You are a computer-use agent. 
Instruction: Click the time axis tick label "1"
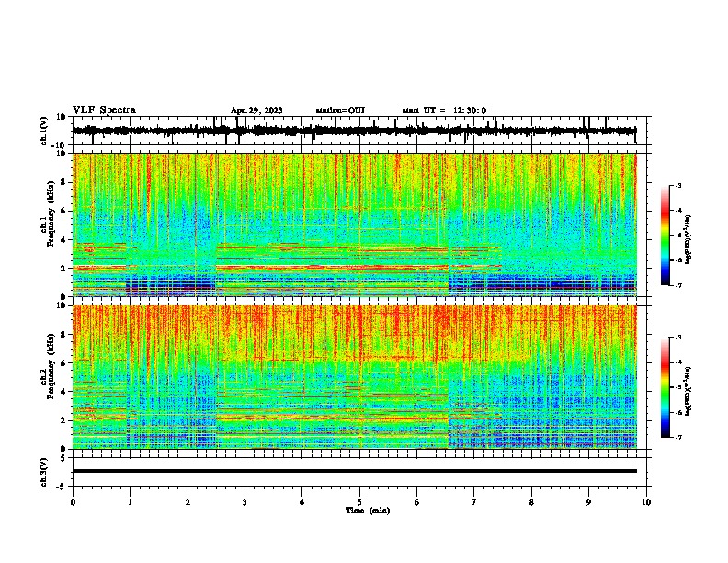[130, 502]
